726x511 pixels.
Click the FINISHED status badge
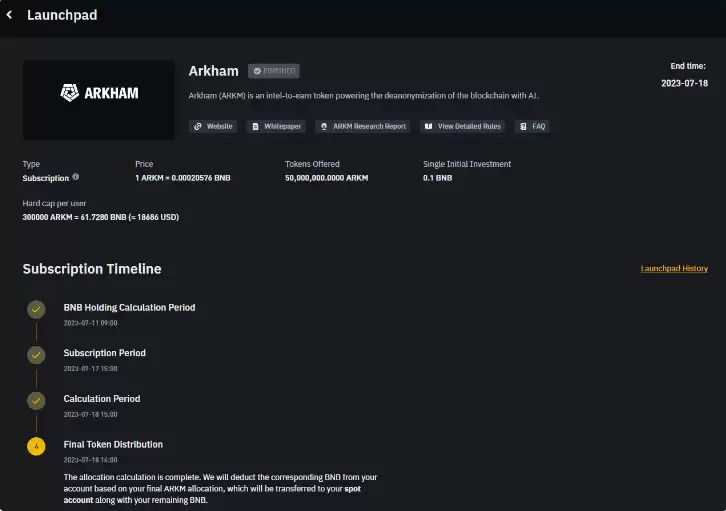273,71
